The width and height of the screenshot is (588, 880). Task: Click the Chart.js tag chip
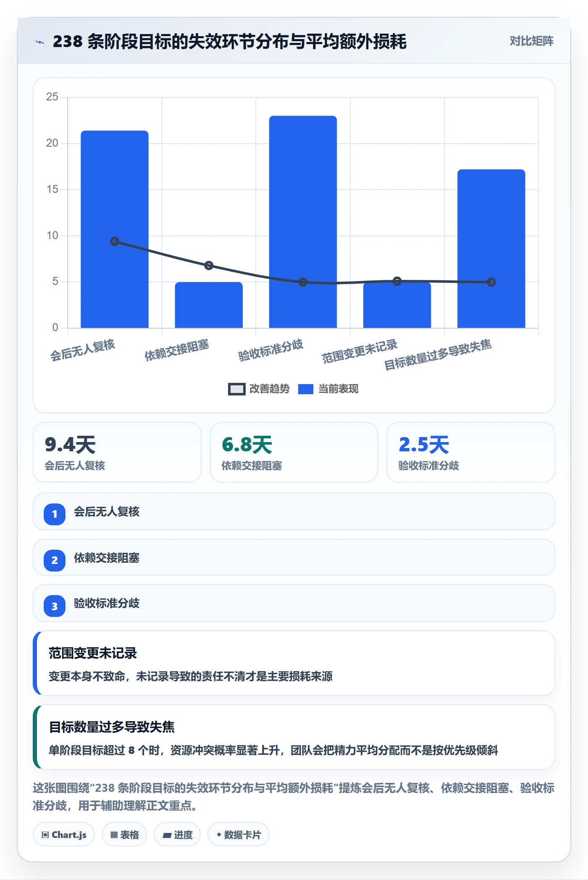pyautogui.click(x=64, y=835)
